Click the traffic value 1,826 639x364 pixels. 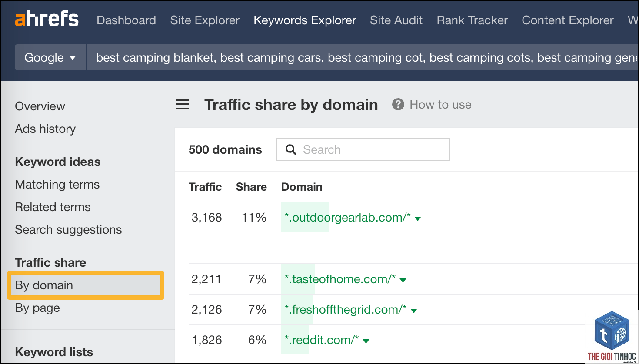206,340
